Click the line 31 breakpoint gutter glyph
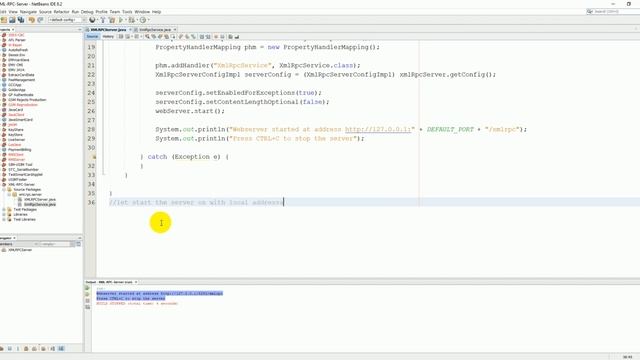Image resolution: width=640 pixels, height=360 pixels. (94, 157)
